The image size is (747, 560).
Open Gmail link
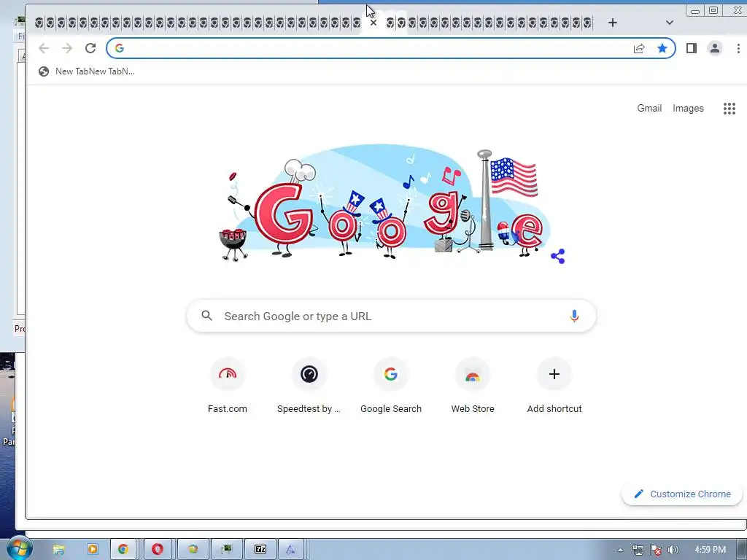pyautogui.click(x=649, y=108)
